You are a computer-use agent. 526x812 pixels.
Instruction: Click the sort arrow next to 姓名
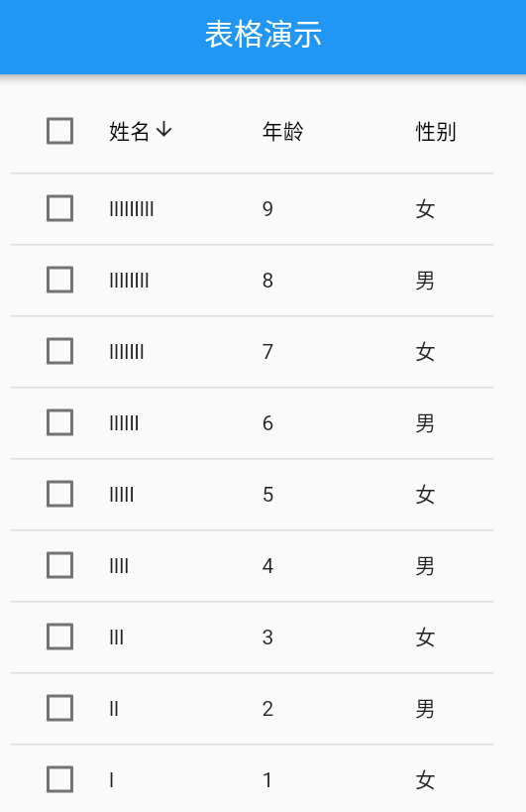pos(164,130)
